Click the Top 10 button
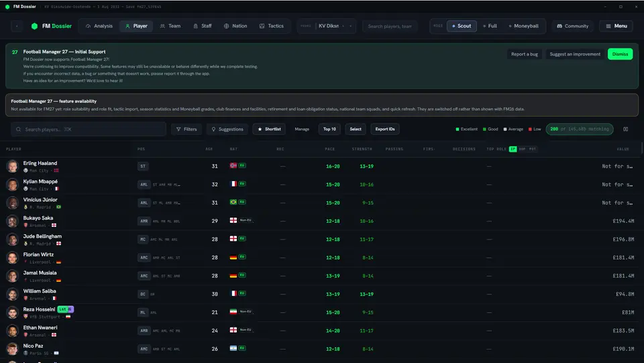 (x=329, y=129)
